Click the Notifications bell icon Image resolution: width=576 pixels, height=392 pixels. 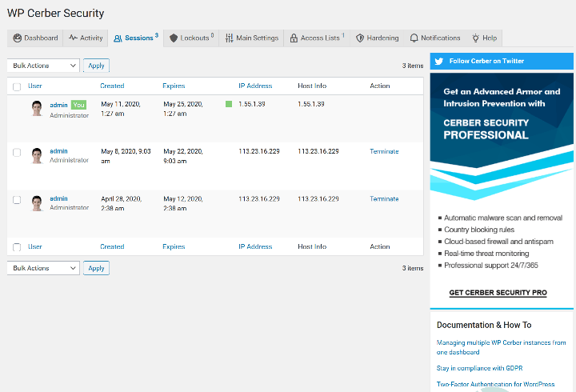click(x=414, y=38)
